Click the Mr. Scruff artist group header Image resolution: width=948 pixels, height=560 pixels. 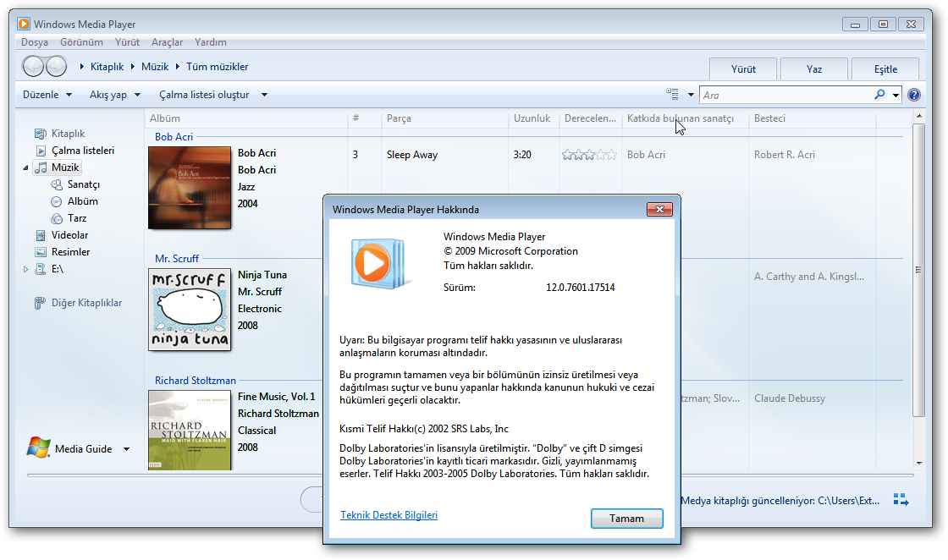tap(177, 259)
